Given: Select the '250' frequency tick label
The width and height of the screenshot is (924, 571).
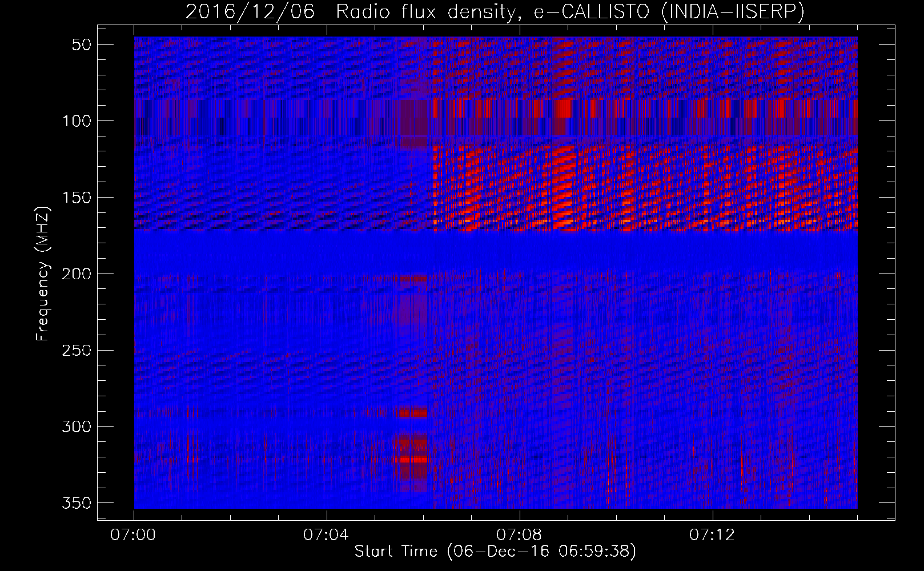Looking at the screenshot, I should click(x=77, y=350).
